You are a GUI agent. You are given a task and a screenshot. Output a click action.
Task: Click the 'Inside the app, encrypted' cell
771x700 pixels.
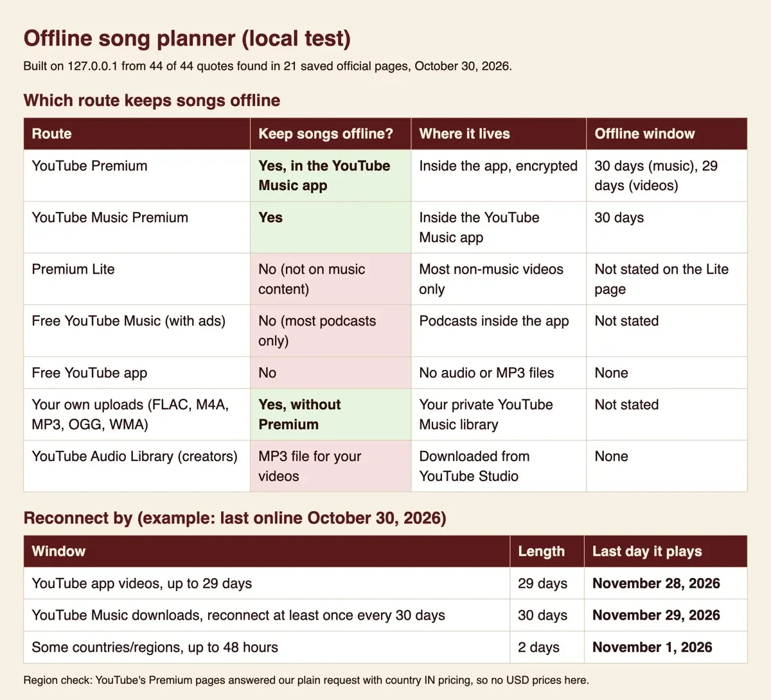pos(499,175)
